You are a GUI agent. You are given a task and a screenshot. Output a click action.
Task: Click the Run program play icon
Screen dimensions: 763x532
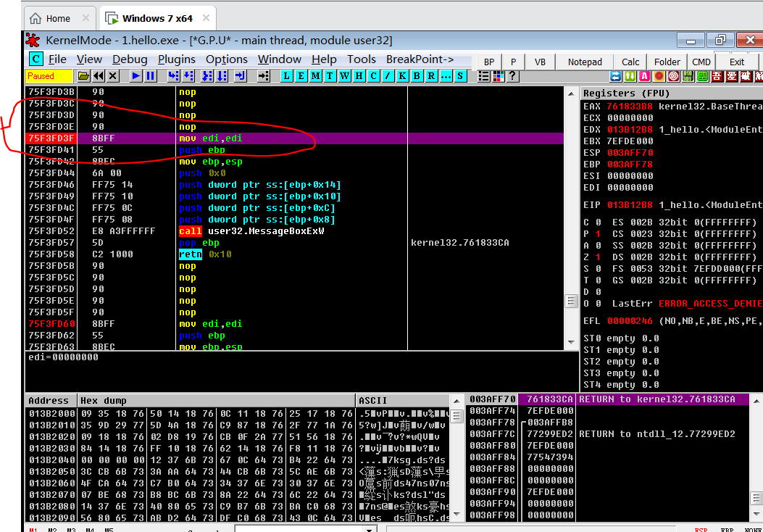[x=135, y=76]
